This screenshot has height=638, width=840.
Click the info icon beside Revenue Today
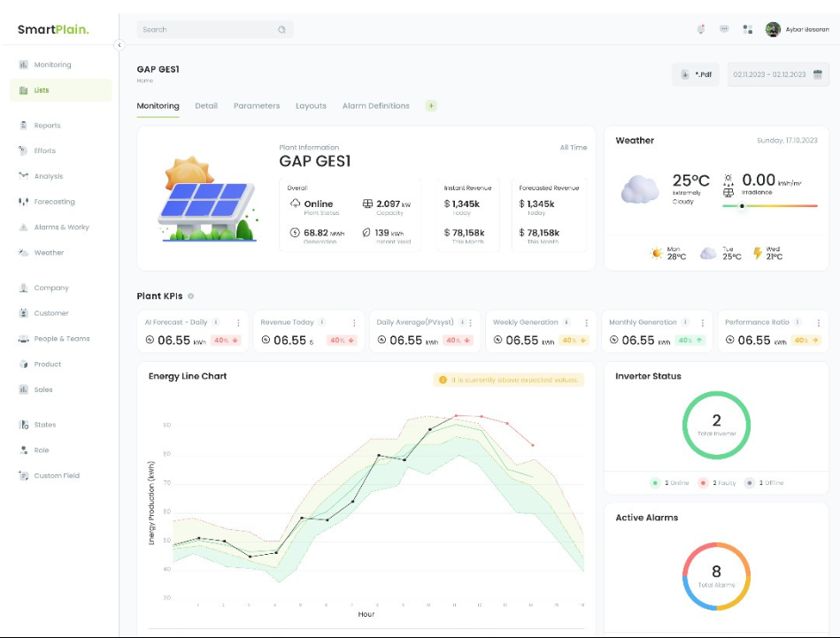[x=321, y=323]
